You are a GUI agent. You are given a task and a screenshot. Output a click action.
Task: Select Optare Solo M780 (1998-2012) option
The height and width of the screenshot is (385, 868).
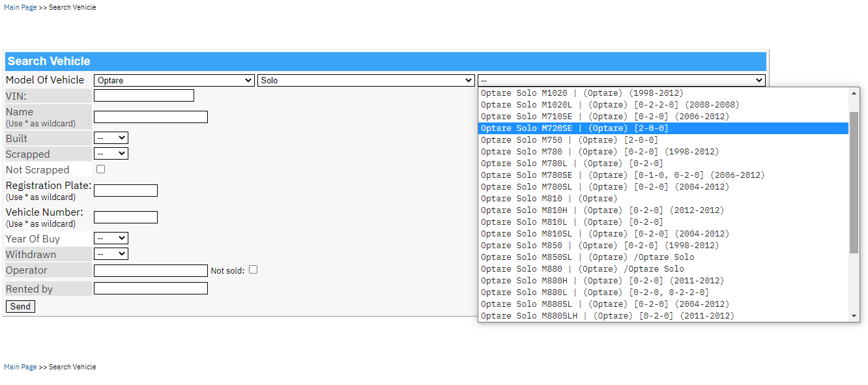(663, 152)
